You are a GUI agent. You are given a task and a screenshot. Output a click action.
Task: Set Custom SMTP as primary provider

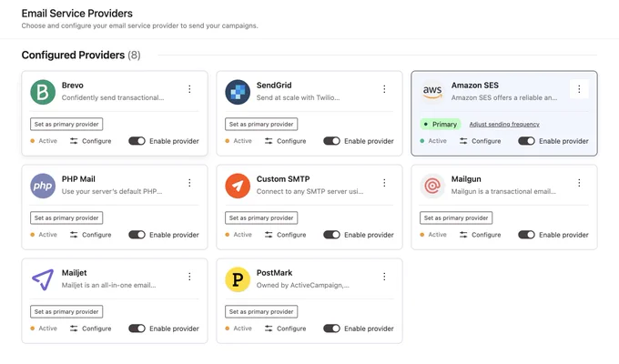point(261,217)
